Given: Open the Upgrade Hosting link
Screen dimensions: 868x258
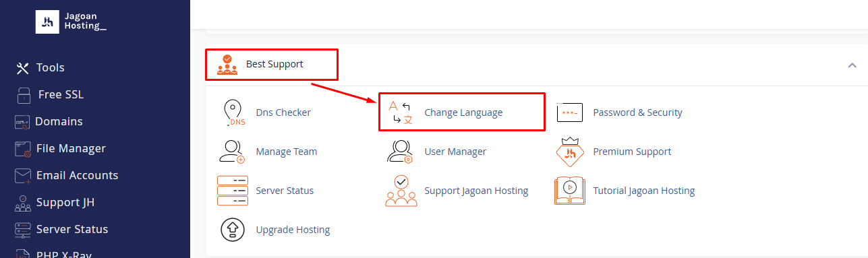Looking at the screenshot, I should [293, 230].
